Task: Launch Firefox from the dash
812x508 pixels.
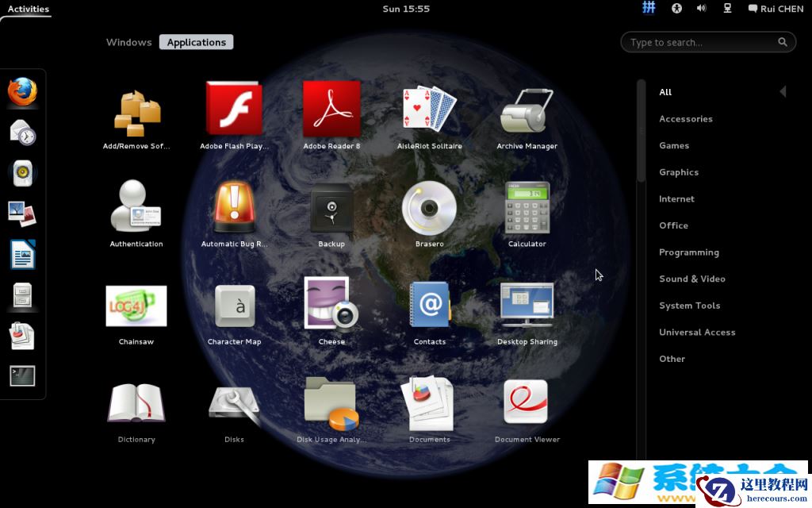Action: pyautogui.click(x=21, y=91)
